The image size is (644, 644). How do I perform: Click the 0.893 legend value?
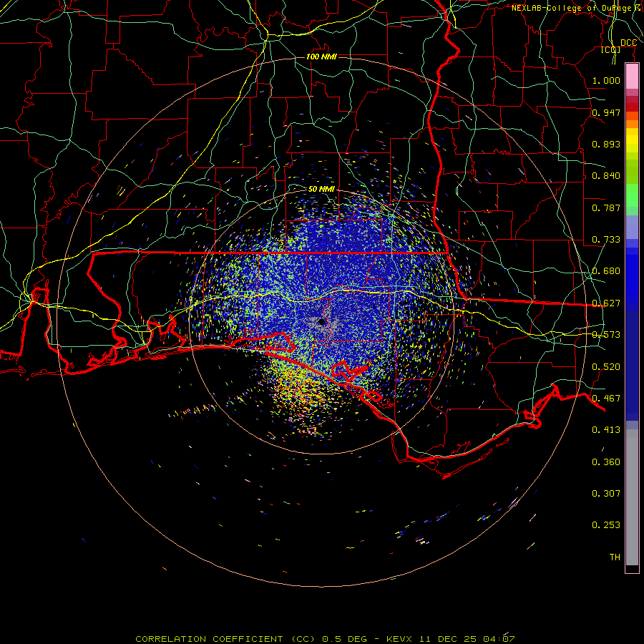point(606,144)
